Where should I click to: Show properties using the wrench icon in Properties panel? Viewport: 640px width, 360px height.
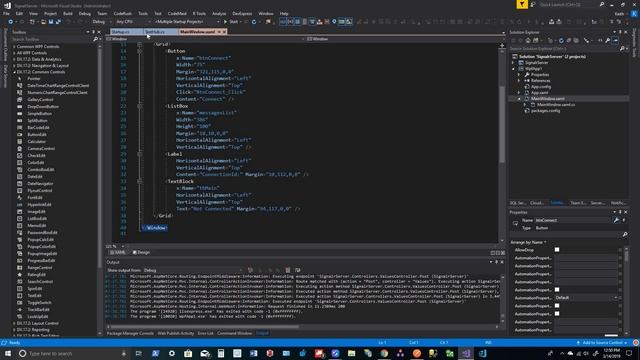click(x=616, y=220)
